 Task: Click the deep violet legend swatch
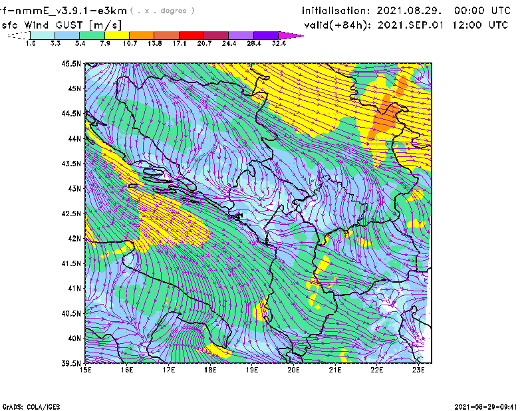[266, 35]
